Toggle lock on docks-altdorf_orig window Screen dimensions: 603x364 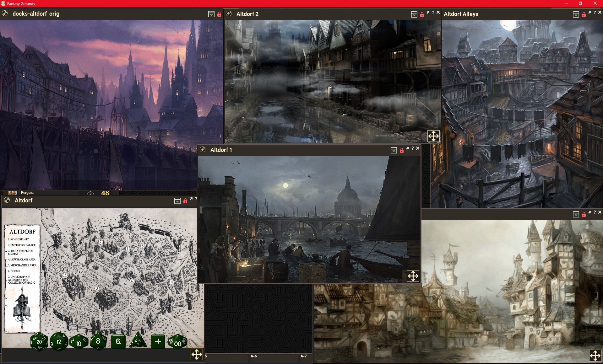click(x=219, y=14)
